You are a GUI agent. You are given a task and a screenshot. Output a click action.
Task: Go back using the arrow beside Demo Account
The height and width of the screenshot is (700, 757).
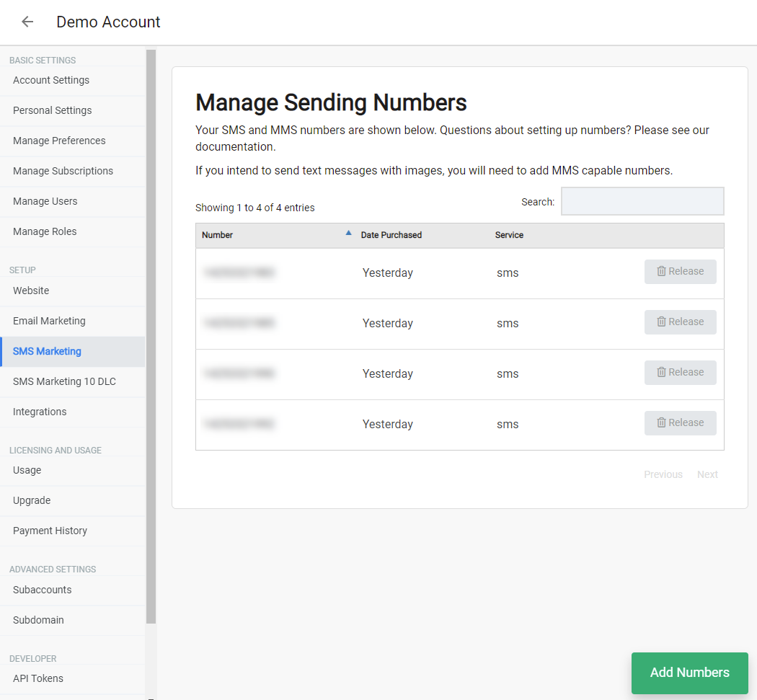pos(27,22)
